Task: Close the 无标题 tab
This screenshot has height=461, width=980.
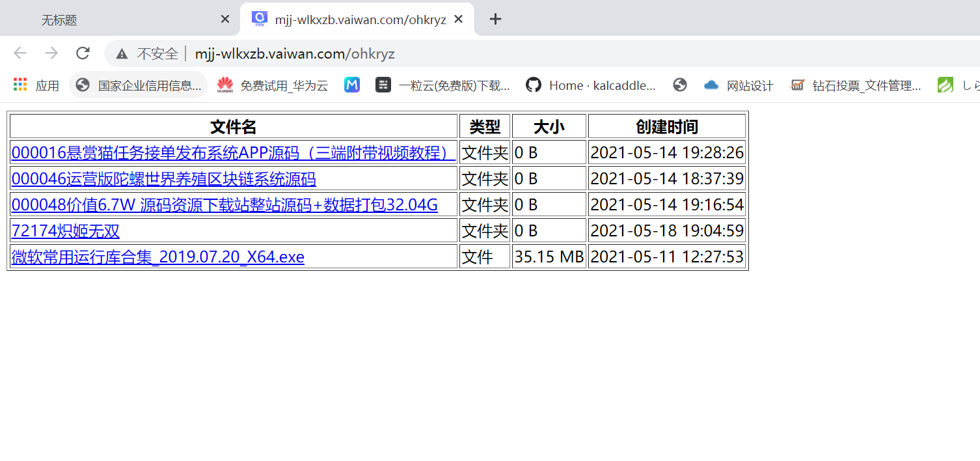Action: click(225, 19)
